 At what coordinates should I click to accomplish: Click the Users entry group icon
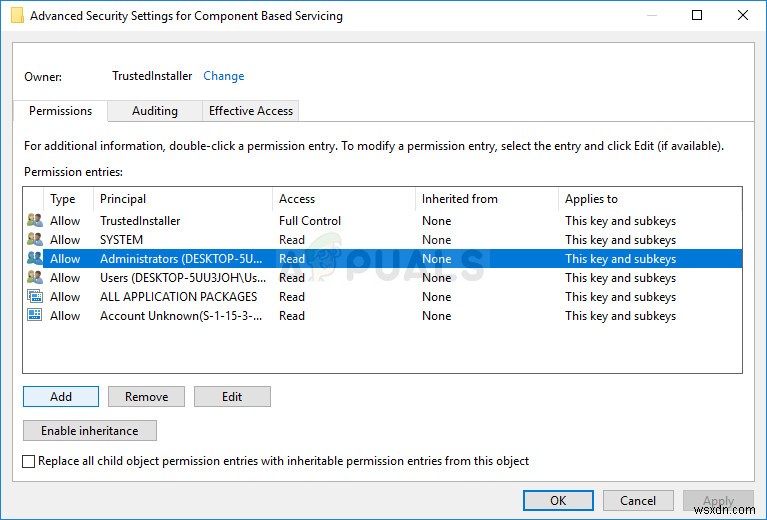[x=35, y=278]
